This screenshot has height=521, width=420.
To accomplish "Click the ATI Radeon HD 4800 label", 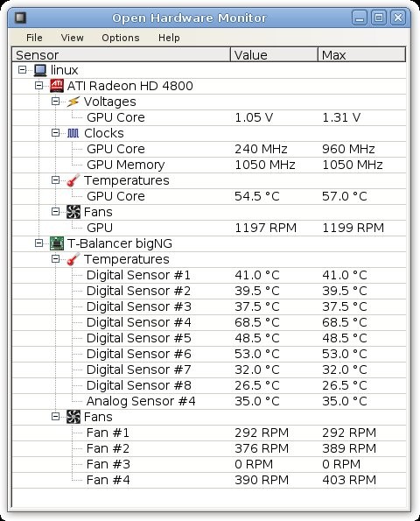I will (129, 86).
